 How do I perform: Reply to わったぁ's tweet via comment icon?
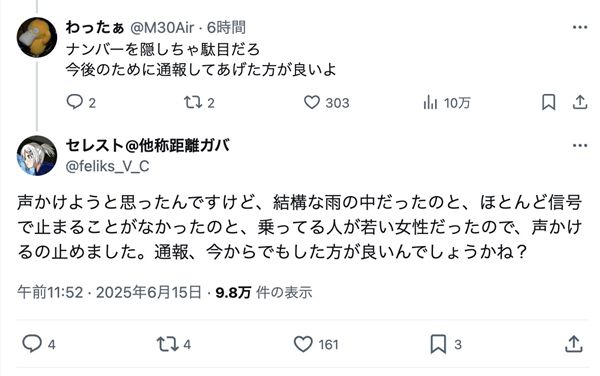click(75, 102)
